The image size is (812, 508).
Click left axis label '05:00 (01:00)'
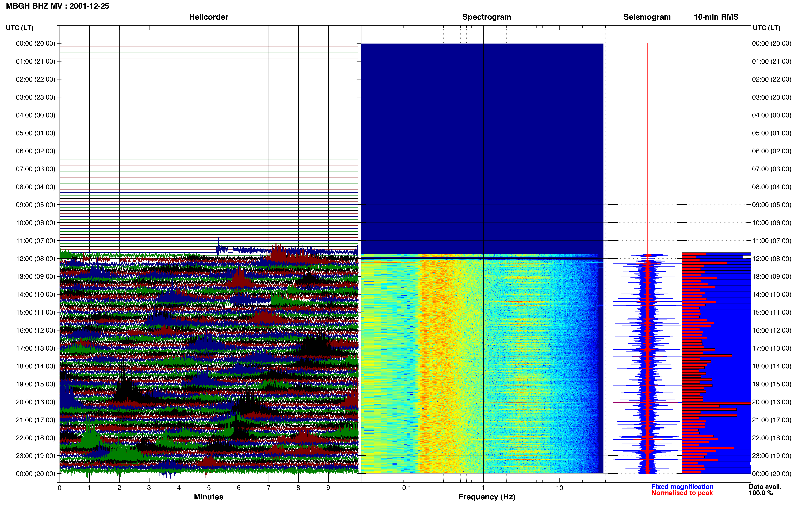coord(36,133)
